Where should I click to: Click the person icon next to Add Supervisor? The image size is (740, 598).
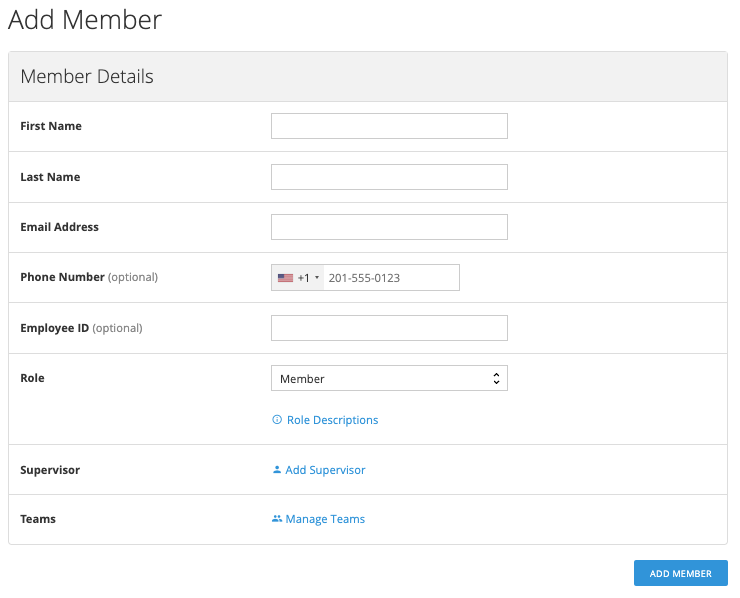pyautogui.click(x=277, y=470)
